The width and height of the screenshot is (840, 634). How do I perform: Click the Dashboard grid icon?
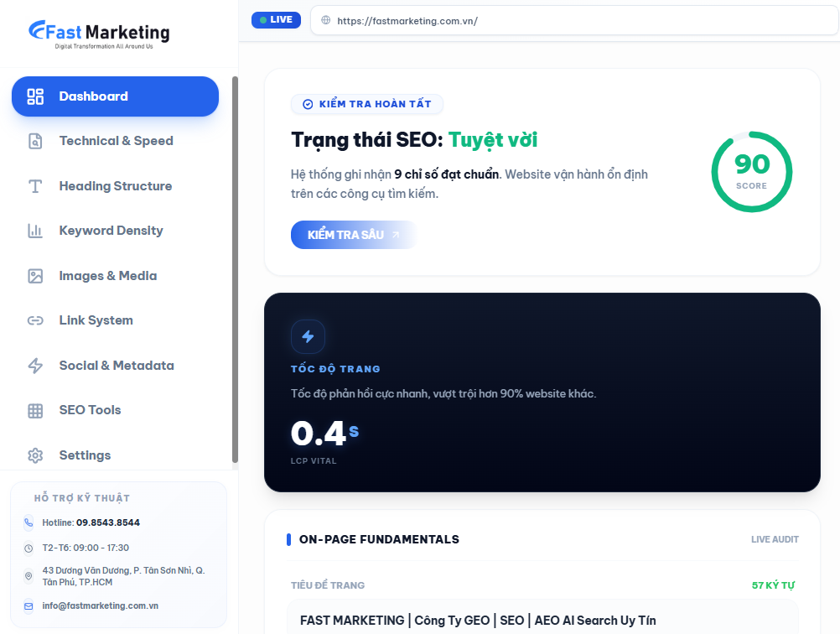35,96
